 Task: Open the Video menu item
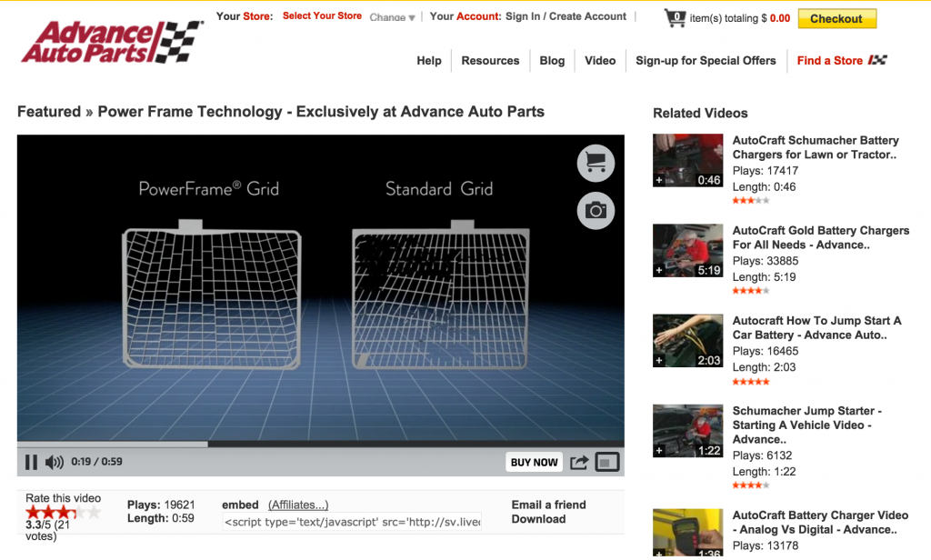pyautogui.click(x=600, y=61)
